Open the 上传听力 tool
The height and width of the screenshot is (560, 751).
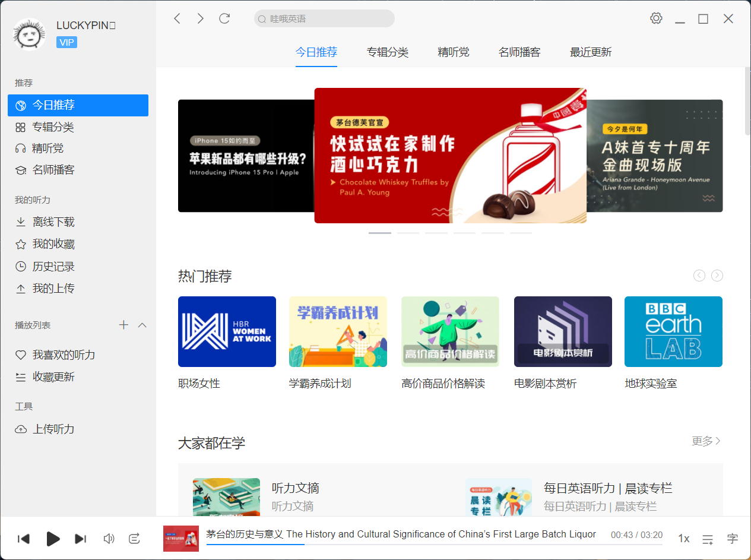point(78,429)
